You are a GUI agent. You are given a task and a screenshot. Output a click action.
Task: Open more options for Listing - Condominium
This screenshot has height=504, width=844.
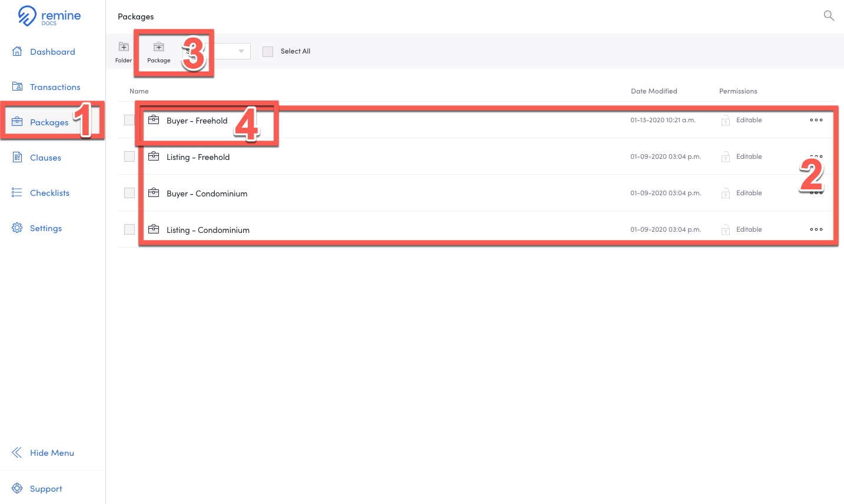[816, 229]
